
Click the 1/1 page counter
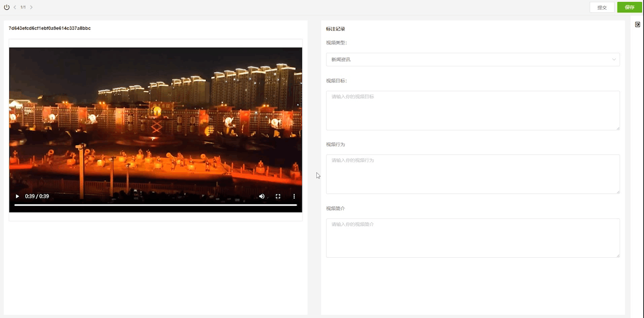click(23, 7)
